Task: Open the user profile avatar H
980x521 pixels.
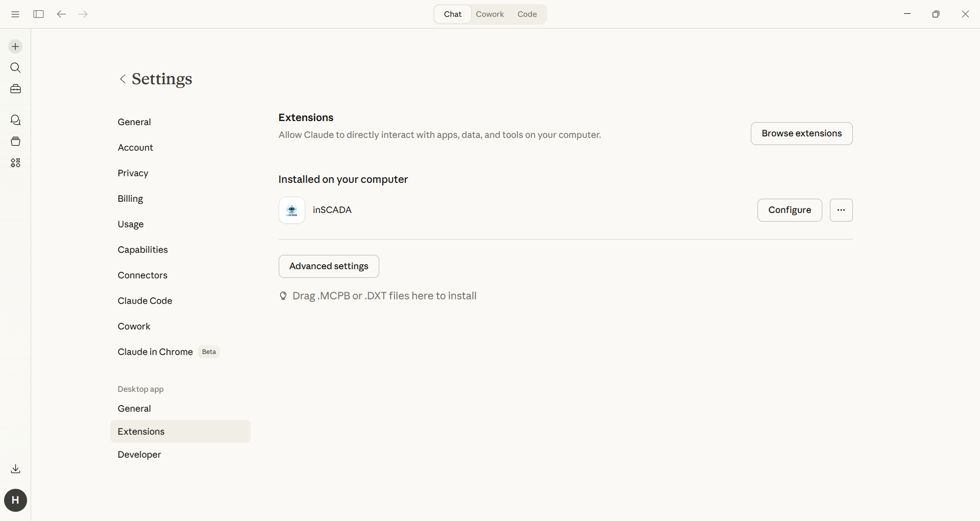Action: (x=15, y=500)
